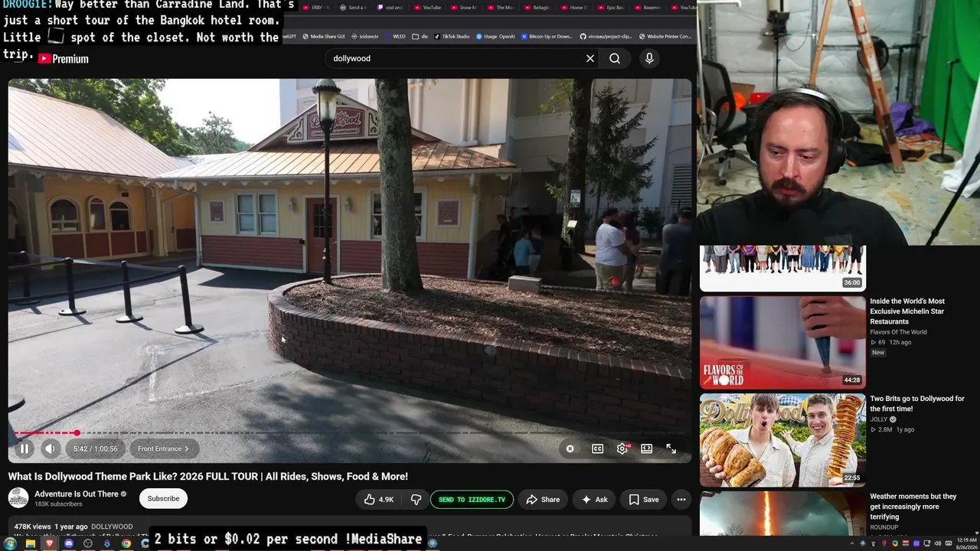Open the 36:00 video thumbnail in sidebar
The image size is (980, 551).
(x=782, y=268)
